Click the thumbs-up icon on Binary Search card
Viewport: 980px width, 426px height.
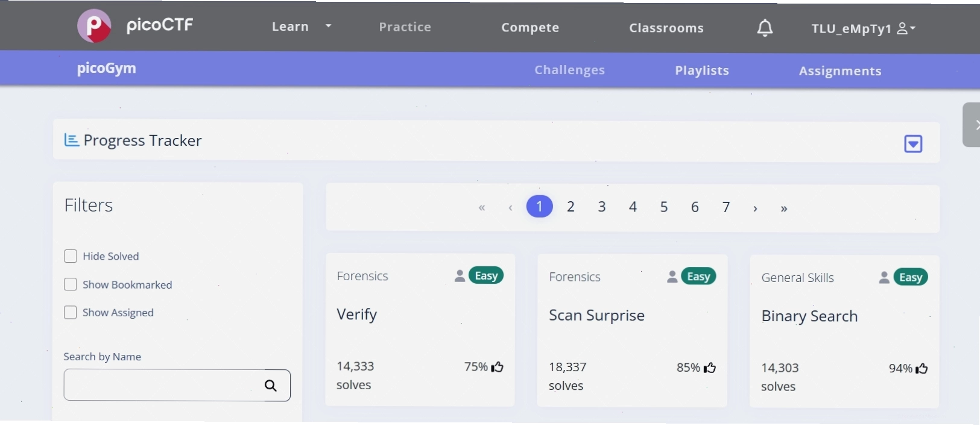(x=922, y=368)
